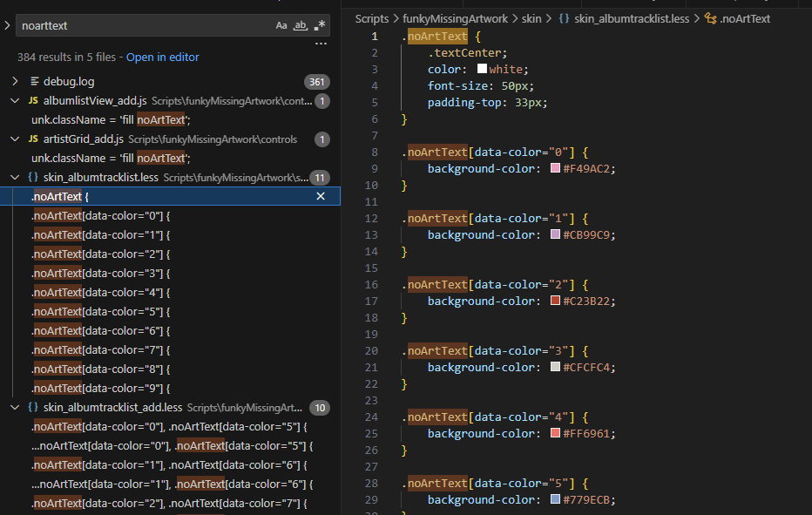
Task: Click the toggle search details ellipsis
Action: tap(321, 44)
